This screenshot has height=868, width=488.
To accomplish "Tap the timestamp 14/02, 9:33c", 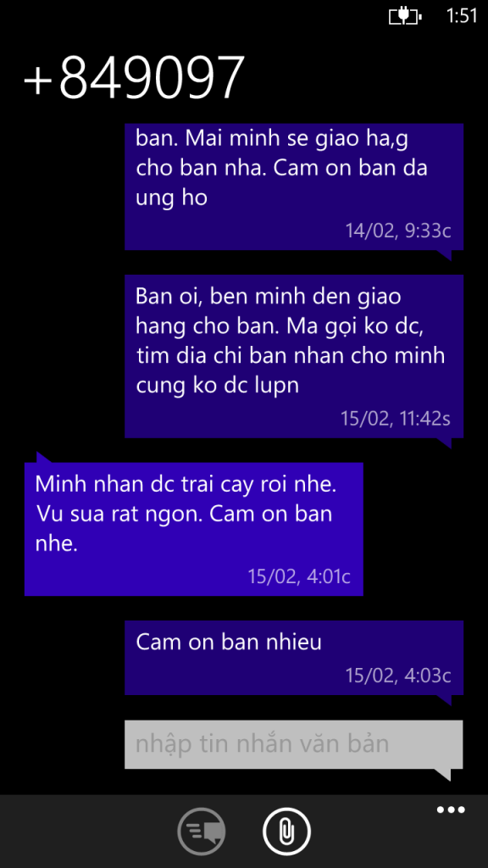I will coord(398,231).
